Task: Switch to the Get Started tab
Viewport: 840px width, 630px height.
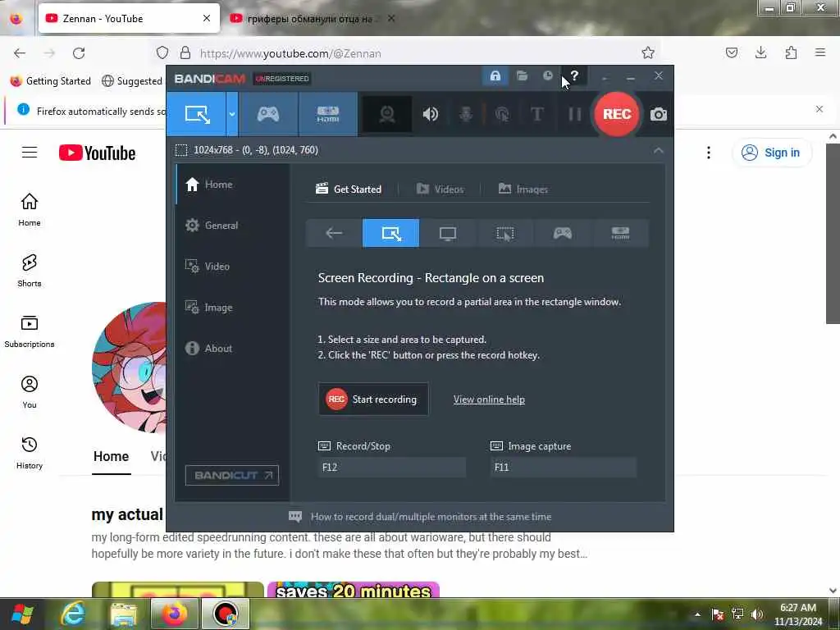Action: coord(349,189)
